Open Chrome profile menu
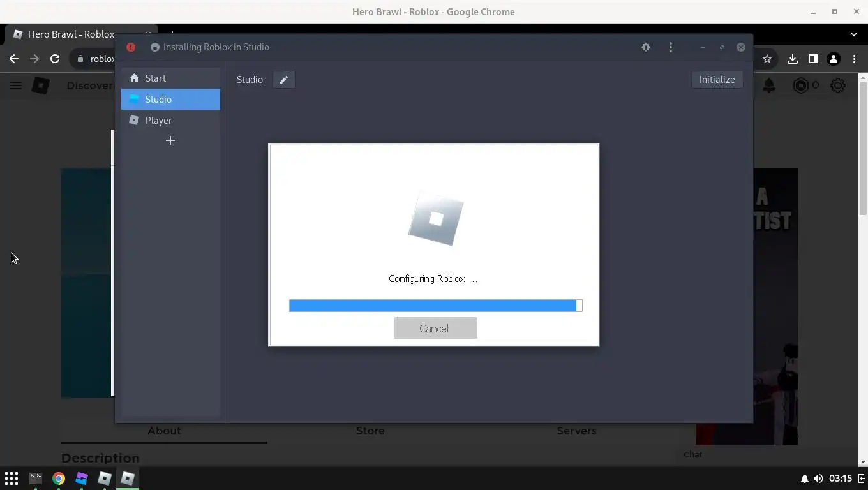Viewport: 868px width, 490px height. click(x=833, y=59)
